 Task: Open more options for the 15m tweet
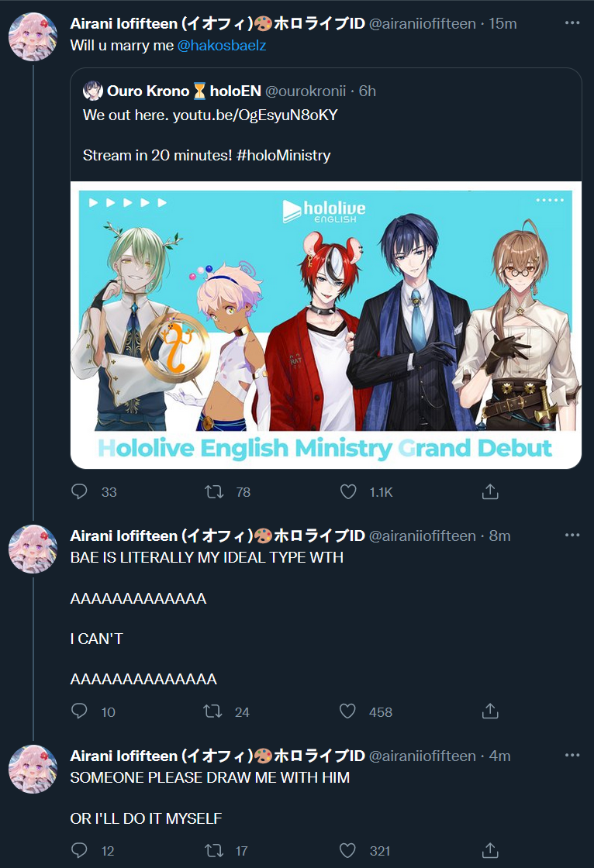572,22
